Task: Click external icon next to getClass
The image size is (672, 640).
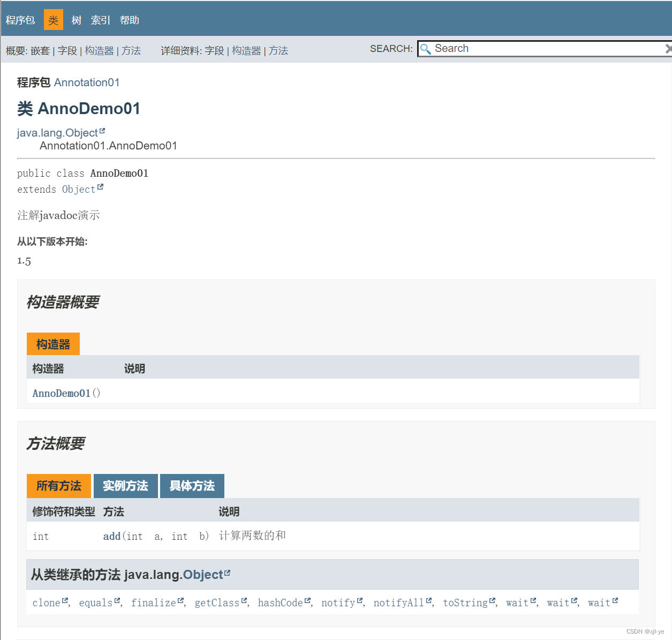Action: pos(244,600)
